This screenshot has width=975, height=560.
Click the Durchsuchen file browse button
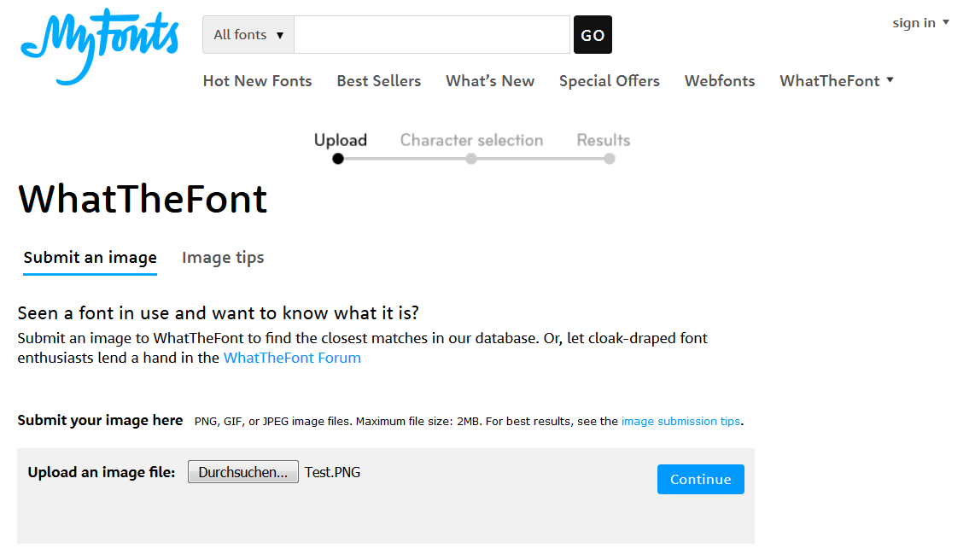point(243,472)
